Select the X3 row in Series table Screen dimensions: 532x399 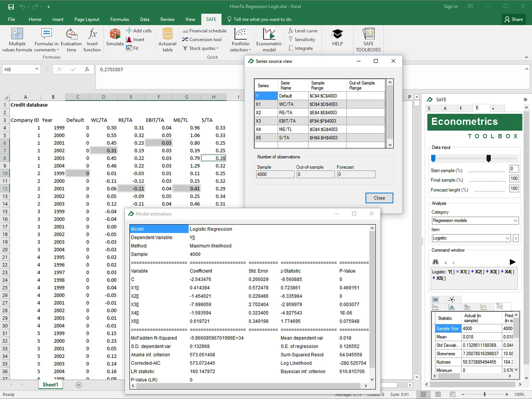320,121
